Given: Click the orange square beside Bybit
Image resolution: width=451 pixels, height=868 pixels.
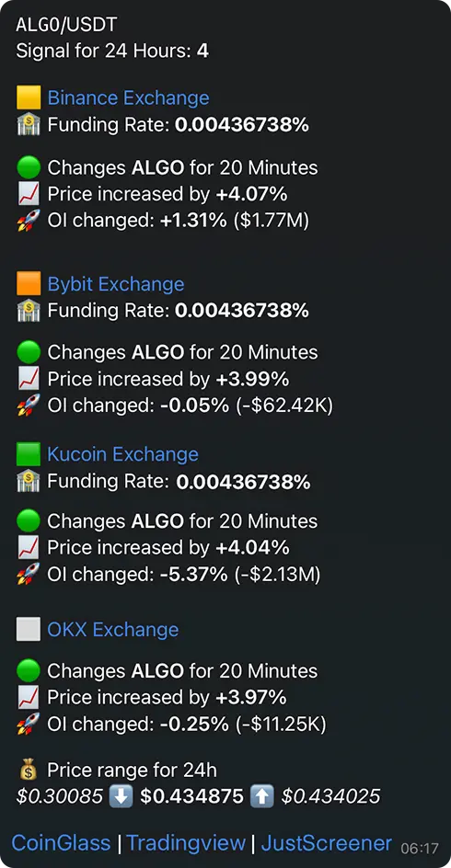Looking at the screenshot, I should click(29, 284).
